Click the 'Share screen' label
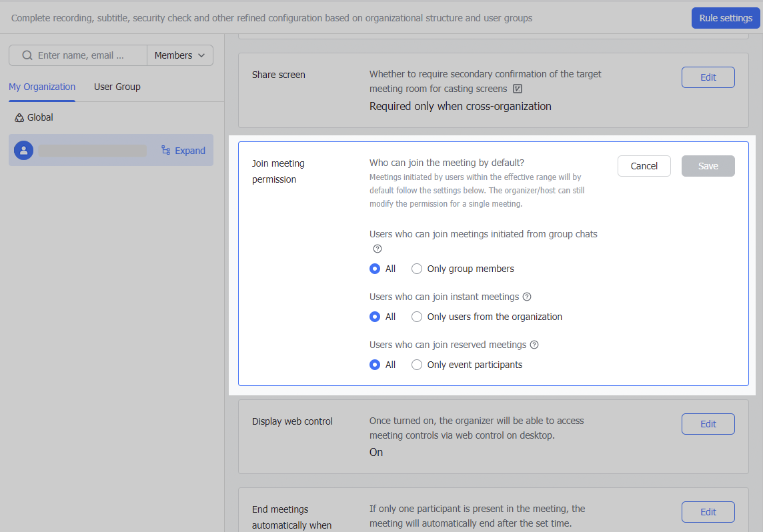The image size is (763, 532). click(278, 75)
